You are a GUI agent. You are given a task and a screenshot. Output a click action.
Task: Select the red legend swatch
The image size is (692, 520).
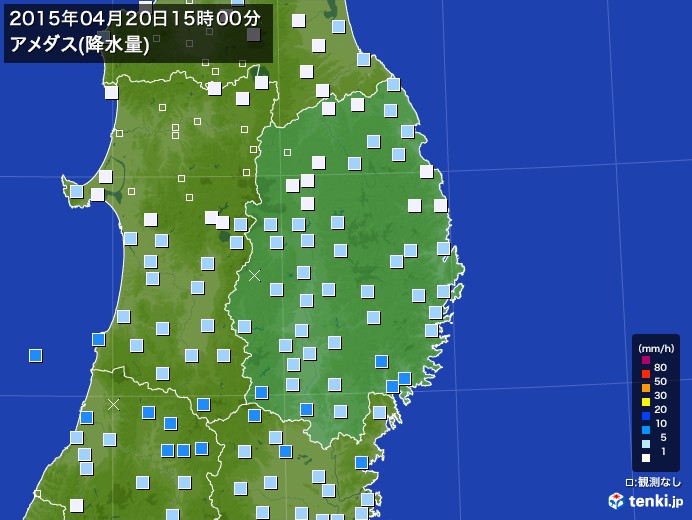coord(646,374)
